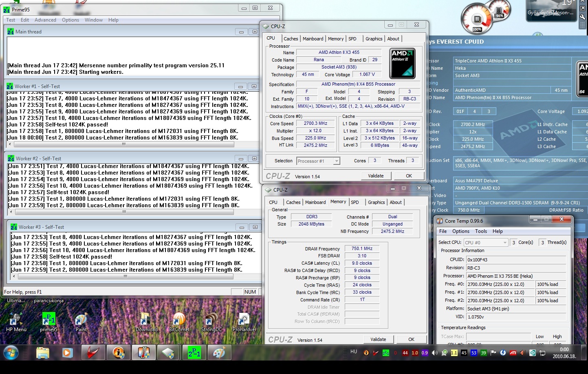Click OK in top CPU-Z window

point(409,176)
